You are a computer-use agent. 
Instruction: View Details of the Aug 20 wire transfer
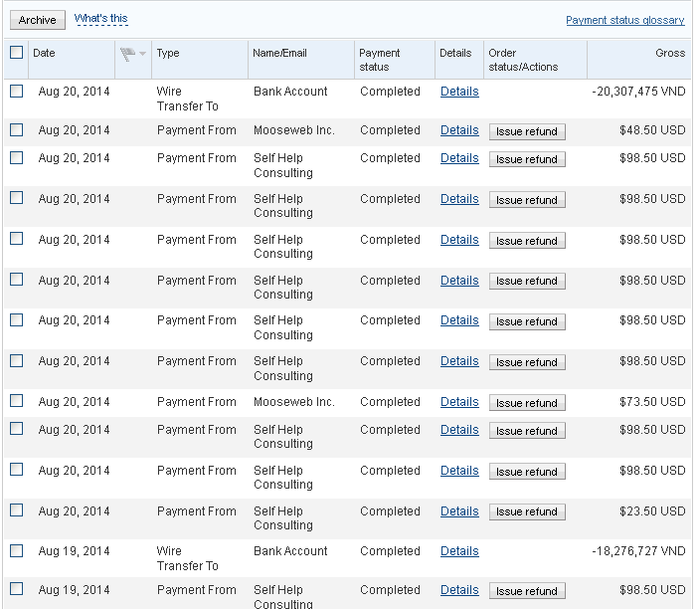coord(459,92)
